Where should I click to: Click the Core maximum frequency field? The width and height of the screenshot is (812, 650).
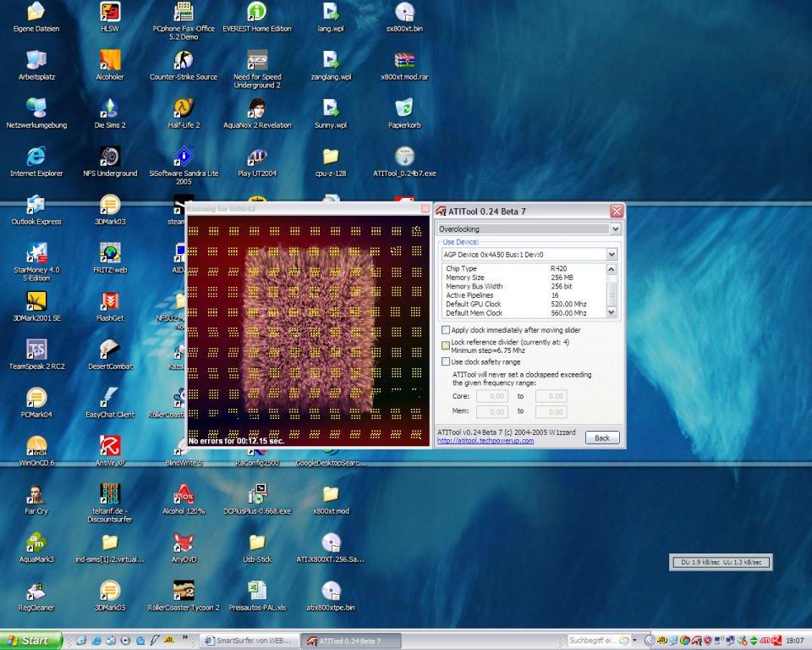click(551, 397)
